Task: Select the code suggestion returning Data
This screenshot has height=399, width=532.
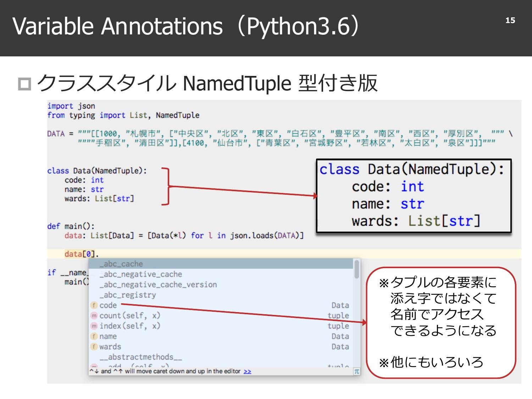Action: [108, 305]
